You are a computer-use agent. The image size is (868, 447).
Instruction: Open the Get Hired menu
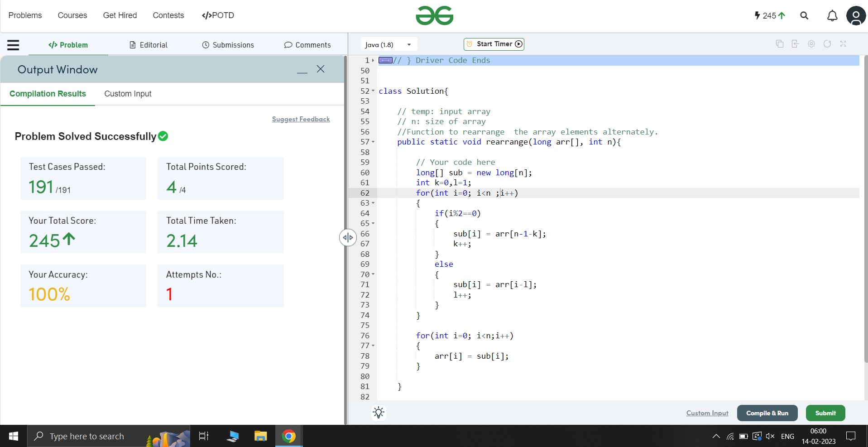[120, 15]
